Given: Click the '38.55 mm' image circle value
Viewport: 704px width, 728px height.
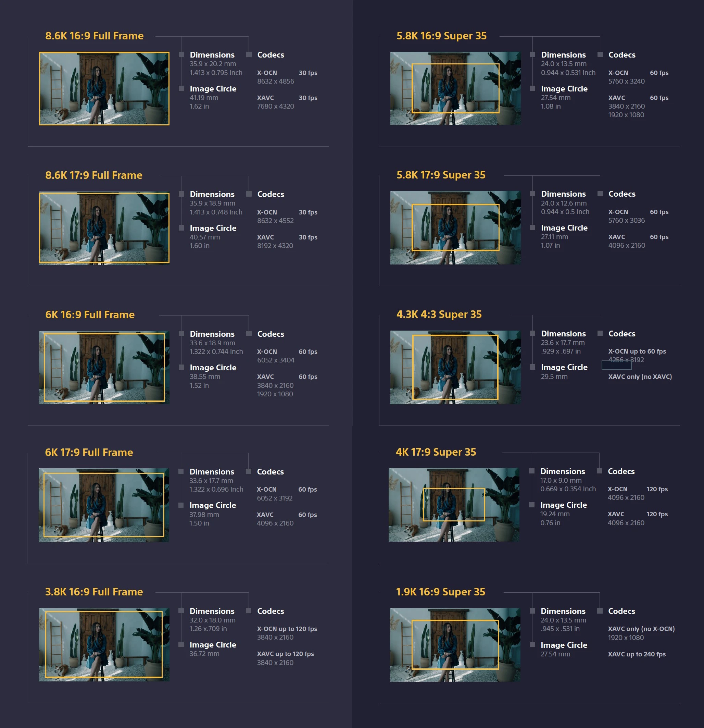Looking at the screenshot, I should (x=204, y=376).
